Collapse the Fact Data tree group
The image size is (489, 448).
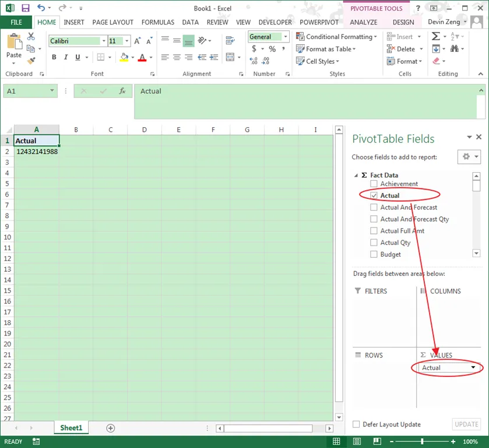[x=356, y=176]
